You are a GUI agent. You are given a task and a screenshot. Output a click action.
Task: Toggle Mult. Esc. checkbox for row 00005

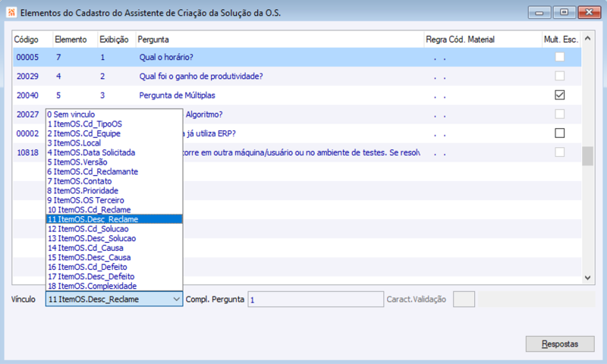pyautogui.click(x=559, y=57)
